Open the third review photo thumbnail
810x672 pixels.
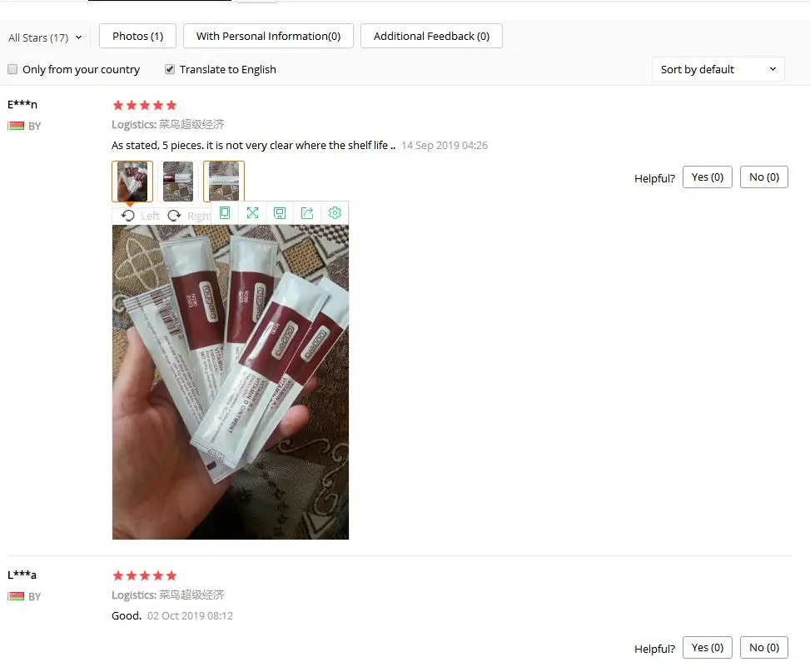[x=224, y=182]
